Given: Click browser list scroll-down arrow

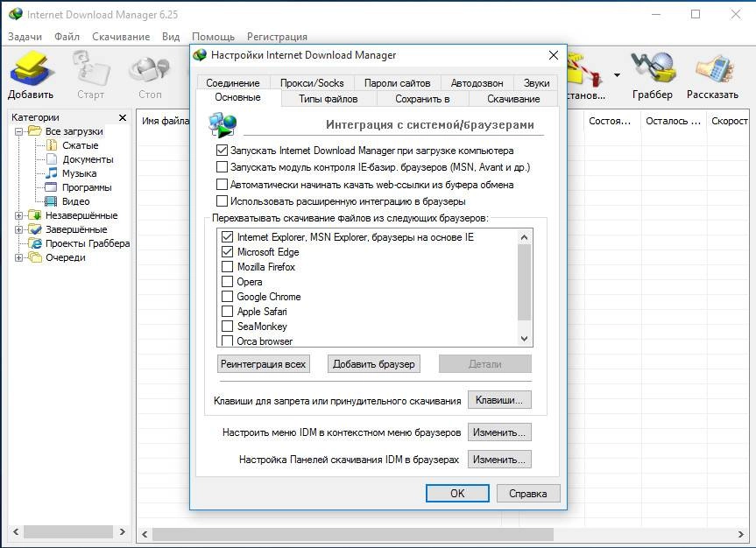Looking at the screenshot, I should [525, 339].
